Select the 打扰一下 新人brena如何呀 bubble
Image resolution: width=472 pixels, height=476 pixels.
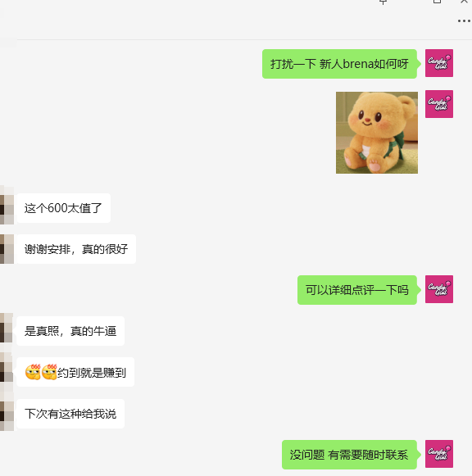[x=339, y=64]
